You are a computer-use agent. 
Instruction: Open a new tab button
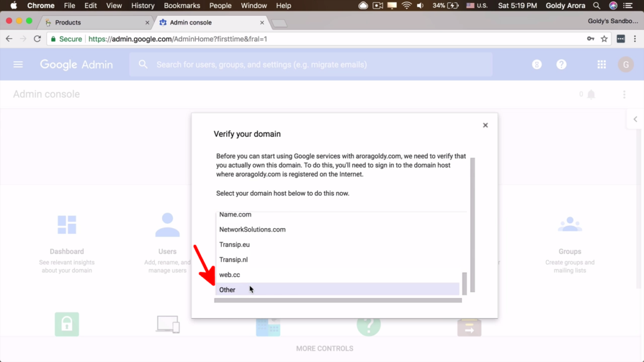(279, 23)
